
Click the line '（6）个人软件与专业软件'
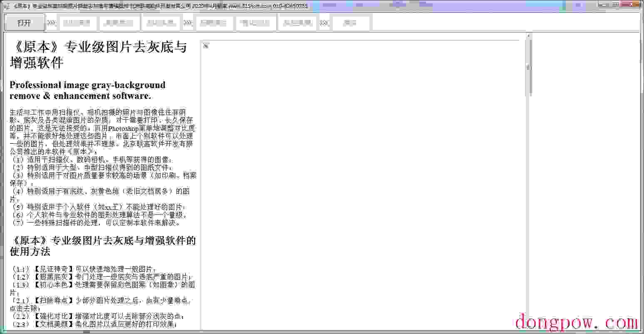click(x=99, y=215)
